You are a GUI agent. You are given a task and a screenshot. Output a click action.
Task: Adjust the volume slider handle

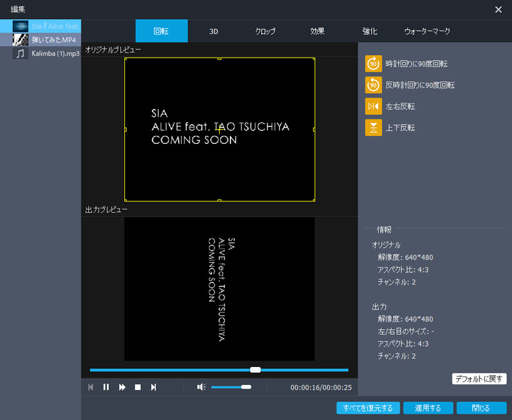tap(246, 387)
